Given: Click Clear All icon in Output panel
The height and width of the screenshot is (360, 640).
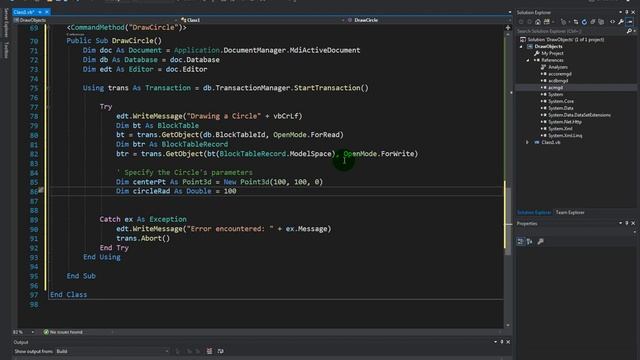Looking at the screenshot, I should [x=209, y=351].
